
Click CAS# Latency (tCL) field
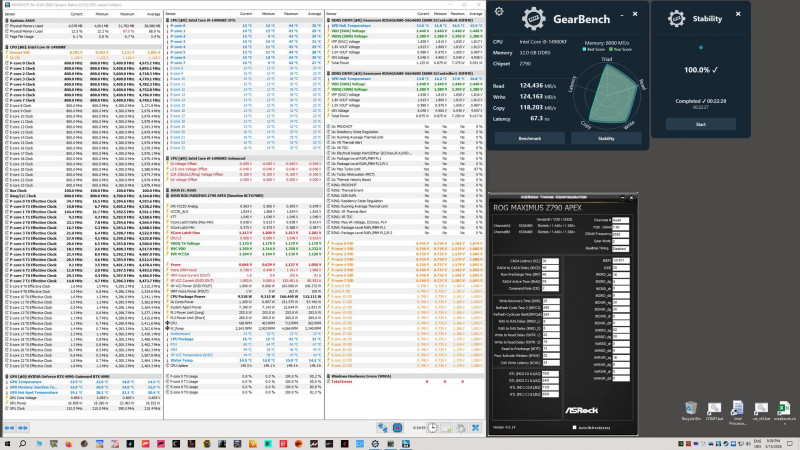pos(550,261)
